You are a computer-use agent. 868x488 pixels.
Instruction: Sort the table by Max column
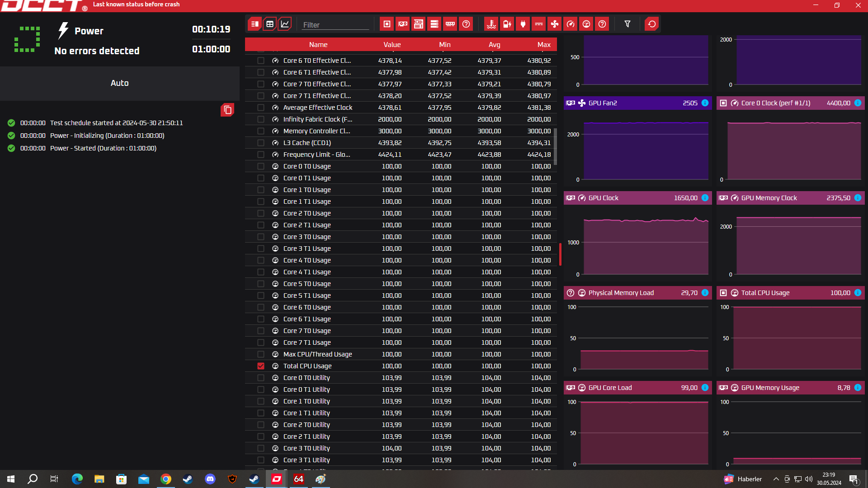[544, 44]
